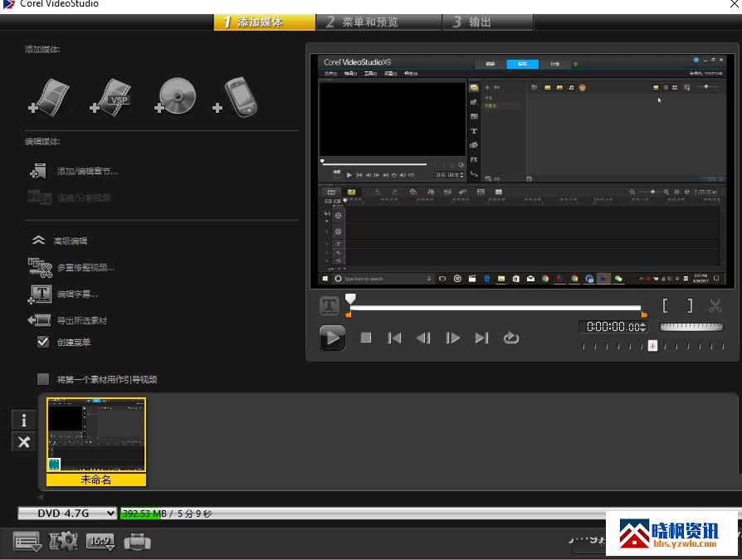Open 添加/编辑章节 (add/edit chapter)
This screenshot has height=560, width=742.
(x=73, y=171)
